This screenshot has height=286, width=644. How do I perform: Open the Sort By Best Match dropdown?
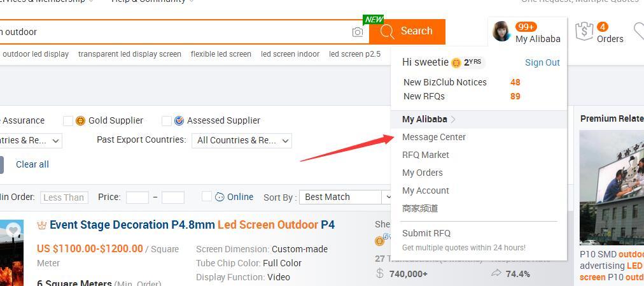[347, 197]
